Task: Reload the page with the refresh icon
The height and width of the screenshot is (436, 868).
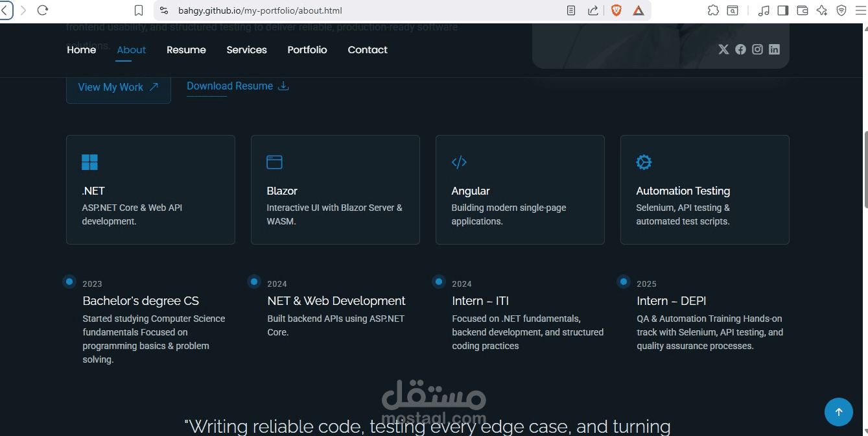Action: 43,10
